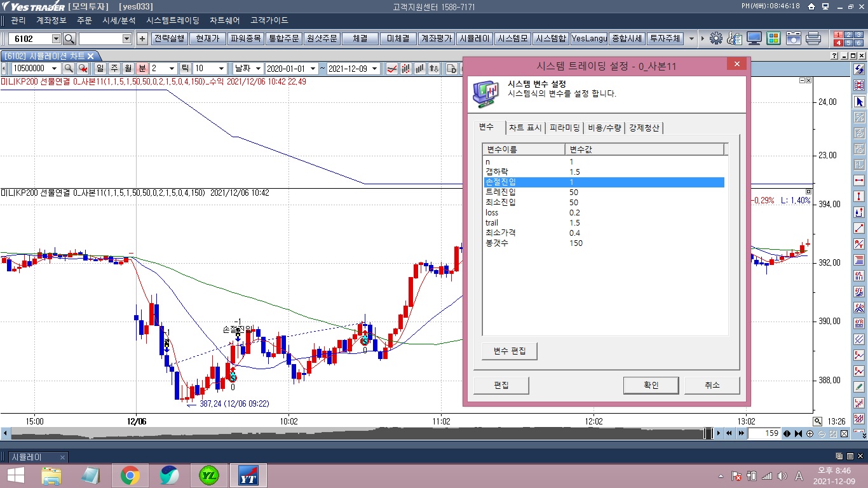868x488 pixels.
Task: Open the settings gear icon in toolbar
Action: click(x=716, y=39)
